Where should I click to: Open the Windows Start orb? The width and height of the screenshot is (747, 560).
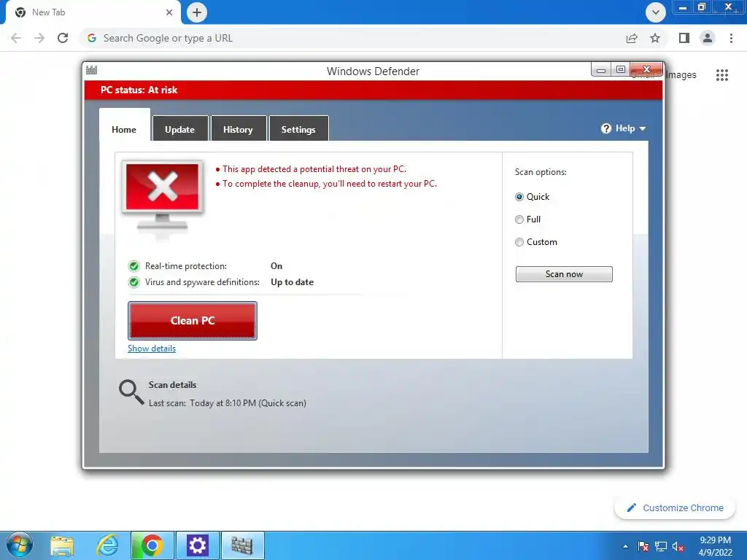tap(20, 545)
